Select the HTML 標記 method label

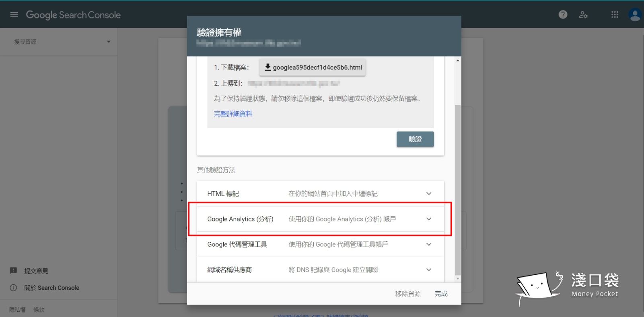tap(223, 194)
